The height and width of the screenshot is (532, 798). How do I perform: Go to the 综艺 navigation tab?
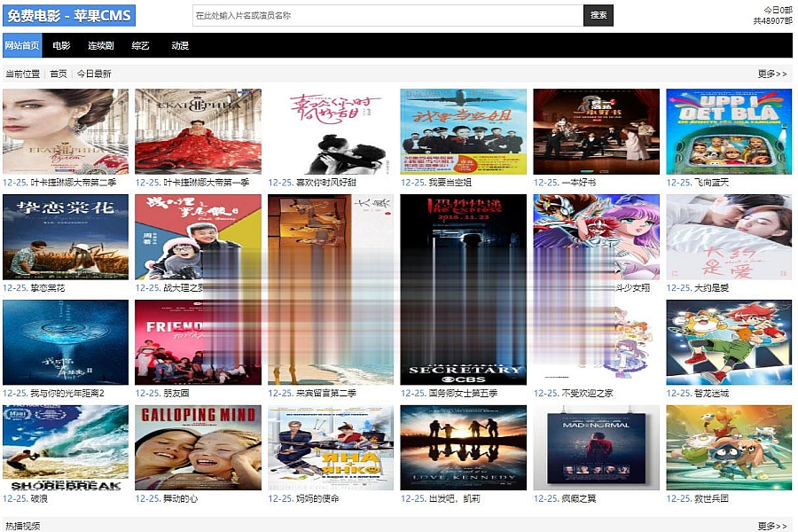coord(140,45)
